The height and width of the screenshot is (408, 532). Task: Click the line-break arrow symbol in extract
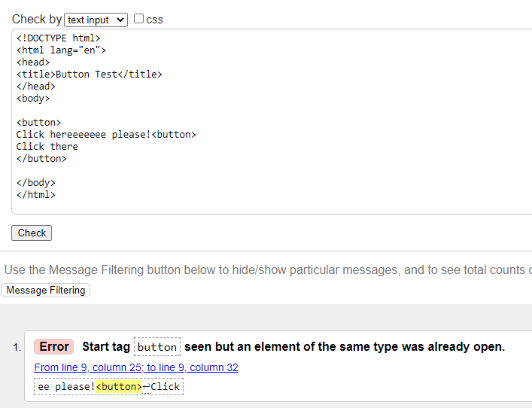pyautogui.click(x=146, y=387)
